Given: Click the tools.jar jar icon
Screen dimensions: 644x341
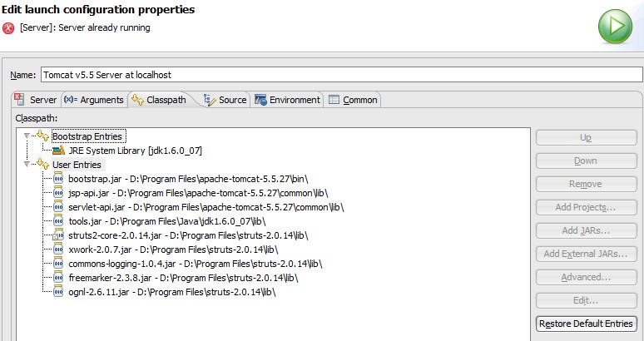Looking at the screenshot, I should click(58, 221).
